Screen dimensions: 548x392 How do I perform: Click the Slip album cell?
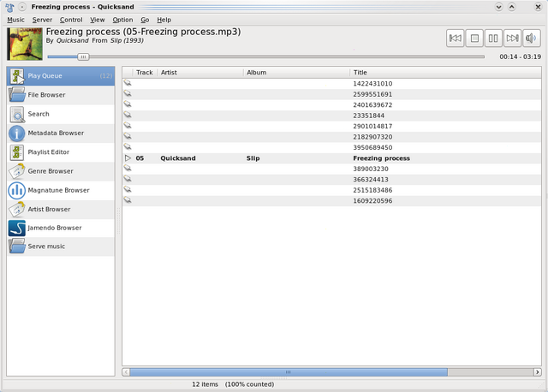click(x=253, y=158)
